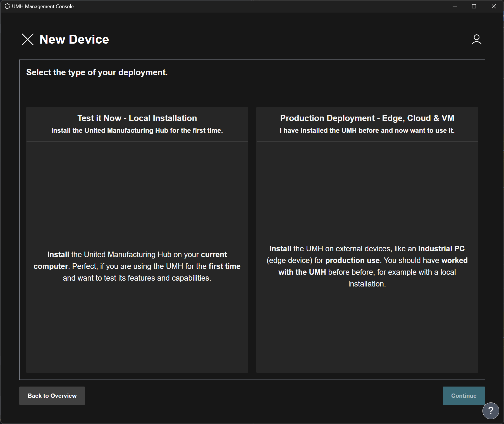Select Test it Now - Local Installation title
Screen dimensions: 504x424
tap(137, 118)
